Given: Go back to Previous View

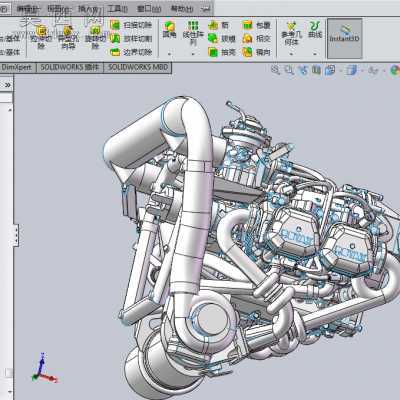Looking at the screenshot, I should (x=303, y=70).
